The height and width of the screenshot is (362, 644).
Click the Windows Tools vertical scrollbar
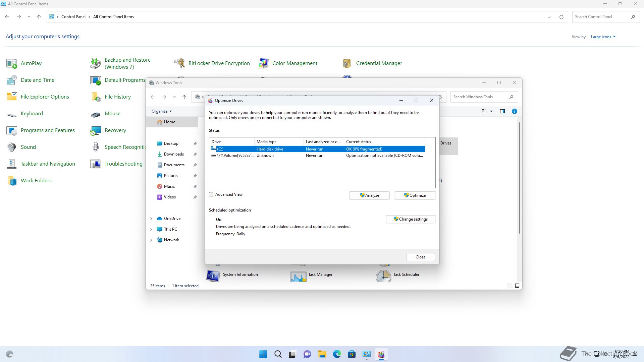click(x=520, y=178)
